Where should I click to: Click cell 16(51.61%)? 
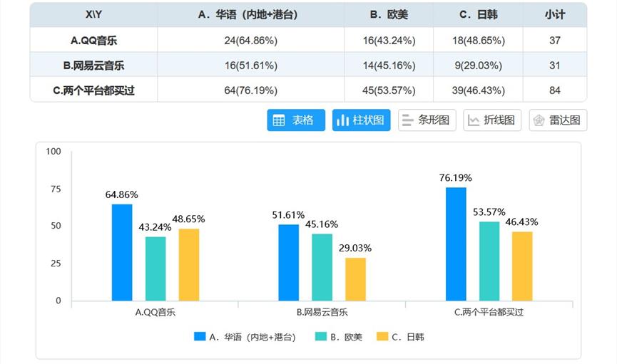click(x=250, y=66)
